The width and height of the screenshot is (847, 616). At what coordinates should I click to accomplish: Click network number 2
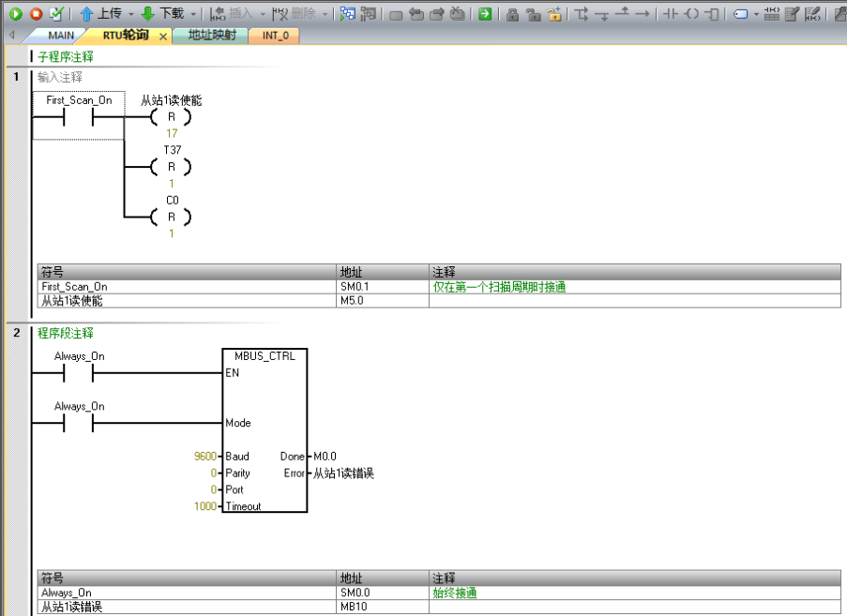click(16, 333)
